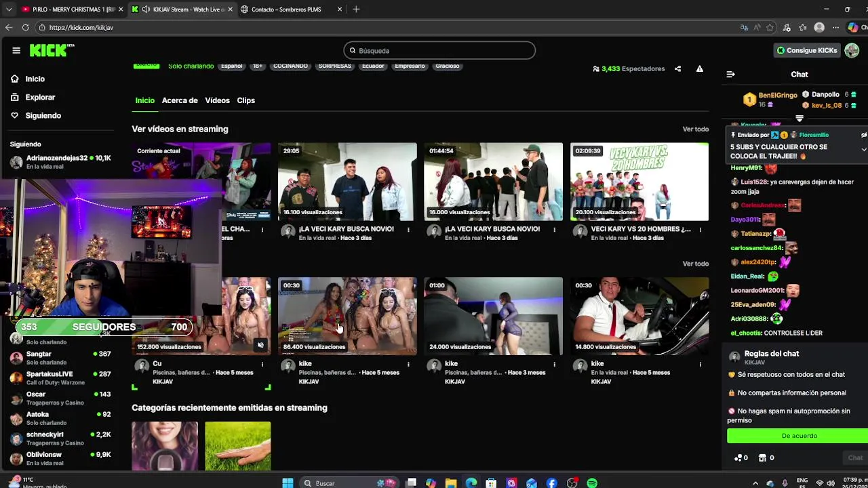This screenshot has height=488, width=868.
Task: Open options menu for the 24.000 views kike clip
Action: pyautogui.click(x=554, y=364)
